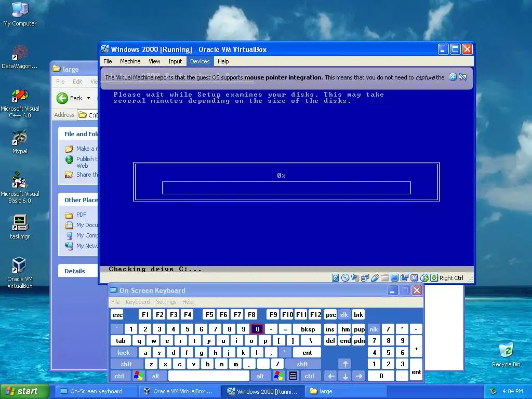Click the audio indicator in VirtualBox status bar
Image resolution: width=532 pixels, height=399 pixels.
coord(355,278)
